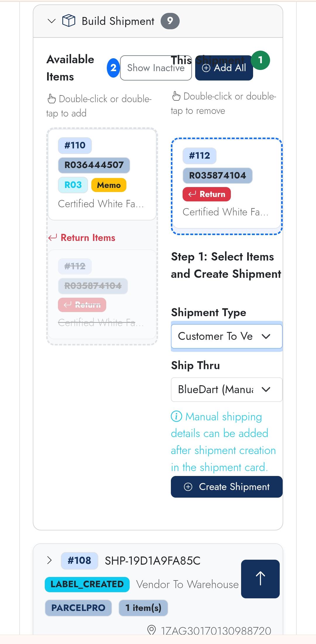316x644 pixels.
Task: Click the green shipment count badge
Action: click(260, 60)
